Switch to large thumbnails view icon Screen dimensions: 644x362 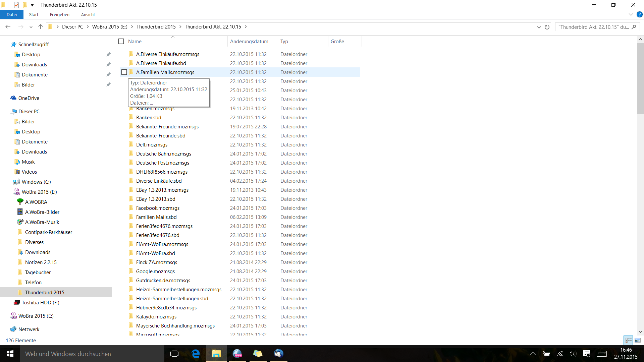point(638,340)
